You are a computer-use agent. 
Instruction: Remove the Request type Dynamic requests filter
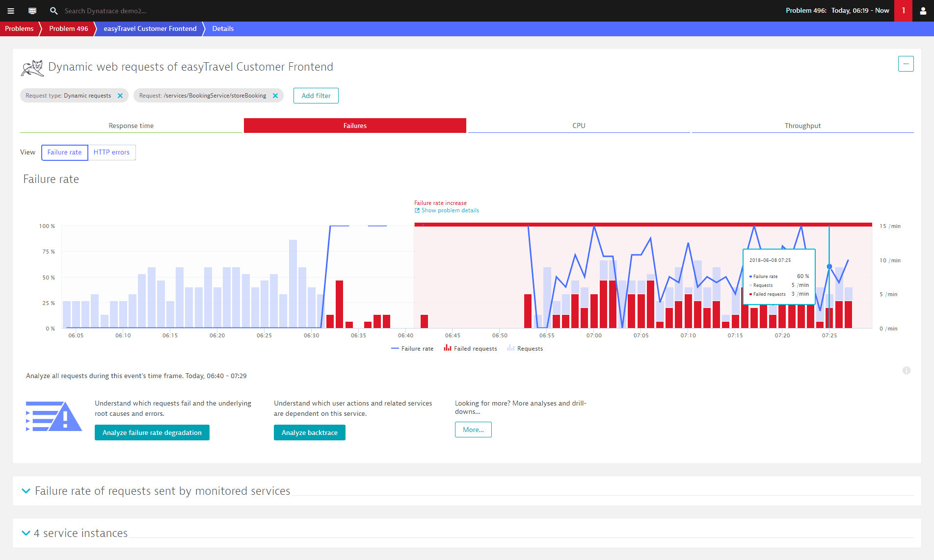click(120, 96)
